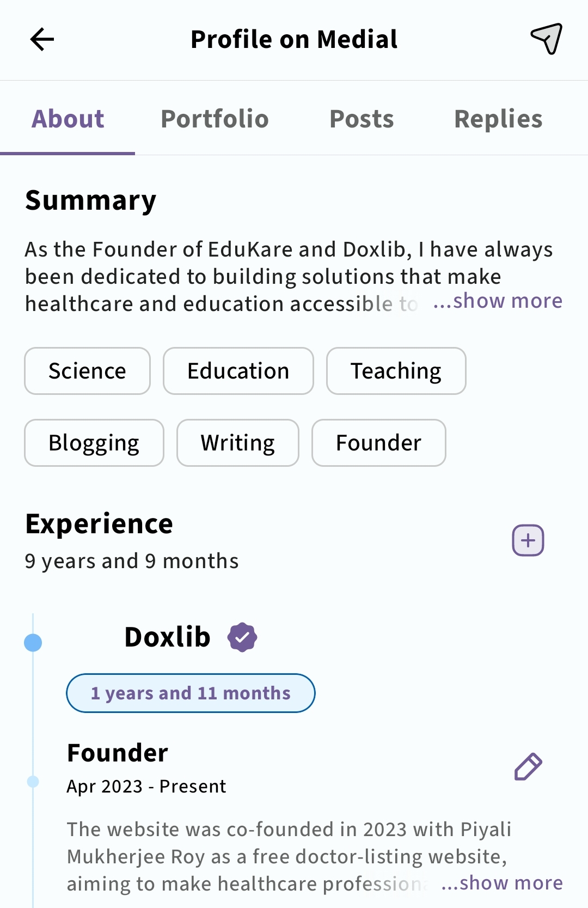Tap the Blogging skill tag
This screenshot has width=588, height=908.
point(94,443)
